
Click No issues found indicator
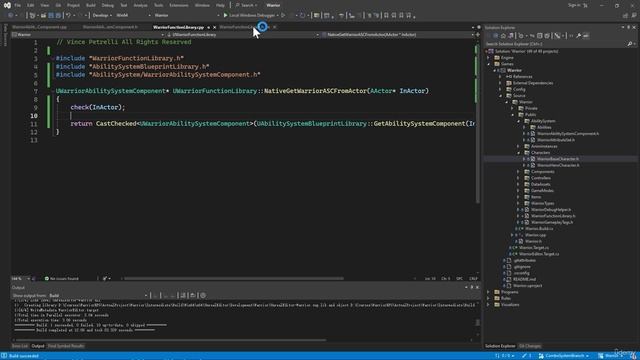(x=61, y=279)
